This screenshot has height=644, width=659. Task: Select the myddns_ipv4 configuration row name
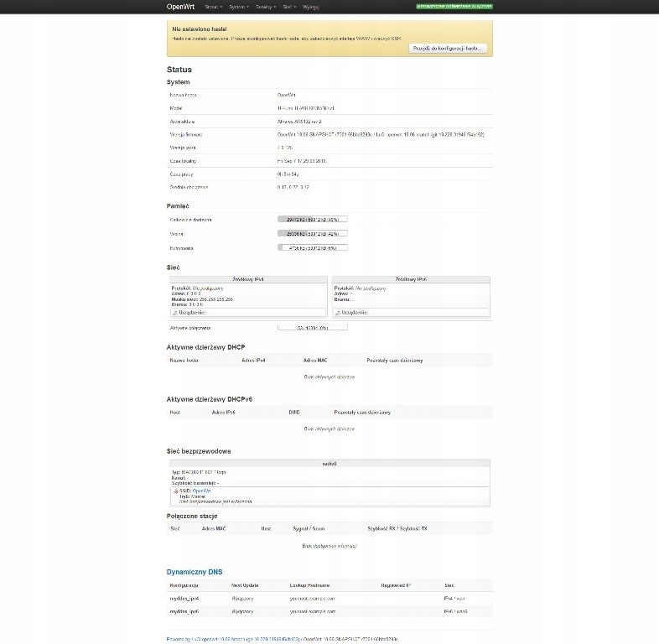[184, 598]
